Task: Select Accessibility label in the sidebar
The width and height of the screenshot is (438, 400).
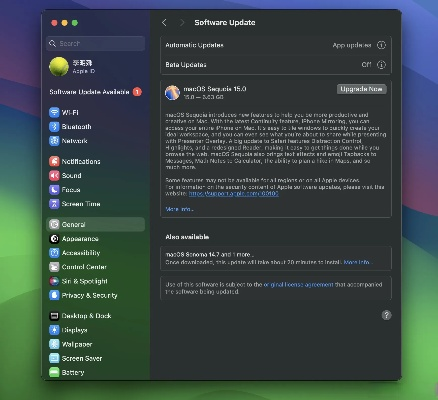Action: point(81,253)
